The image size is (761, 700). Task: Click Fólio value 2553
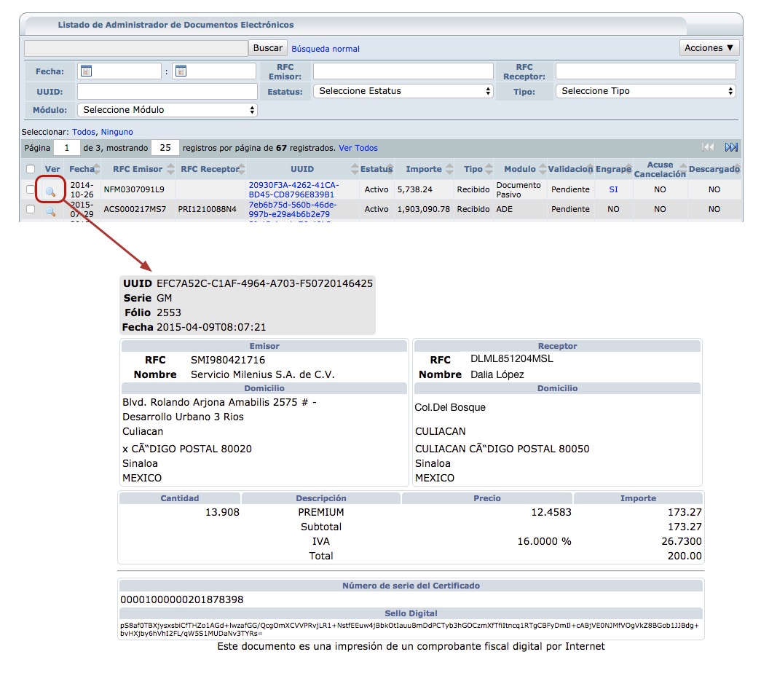(168, 312)
